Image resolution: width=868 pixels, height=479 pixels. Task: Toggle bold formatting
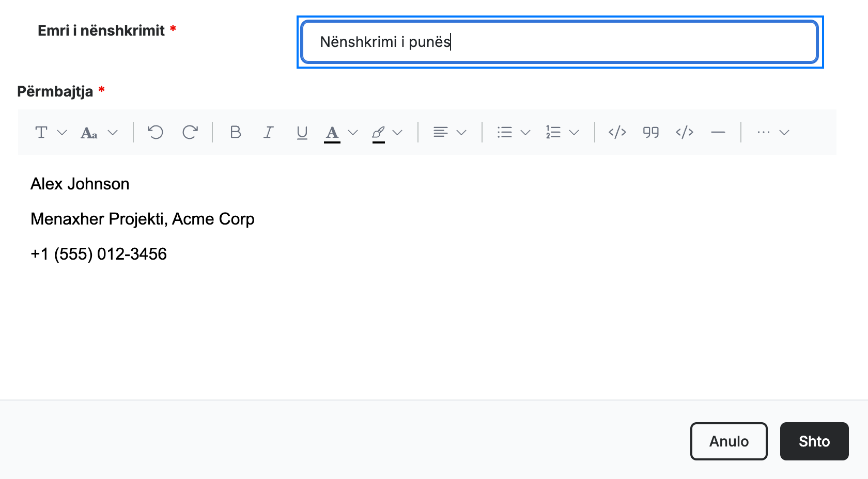pyautogui.click(x=236, y=133)
